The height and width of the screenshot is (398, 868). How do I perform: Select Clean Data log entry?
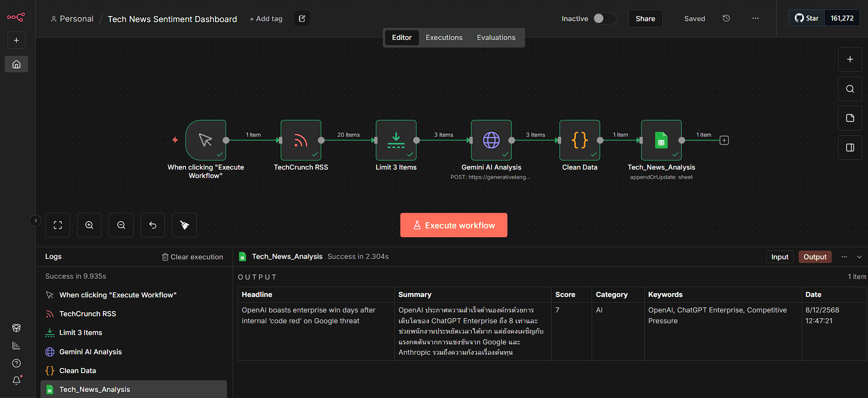point(133,371)
